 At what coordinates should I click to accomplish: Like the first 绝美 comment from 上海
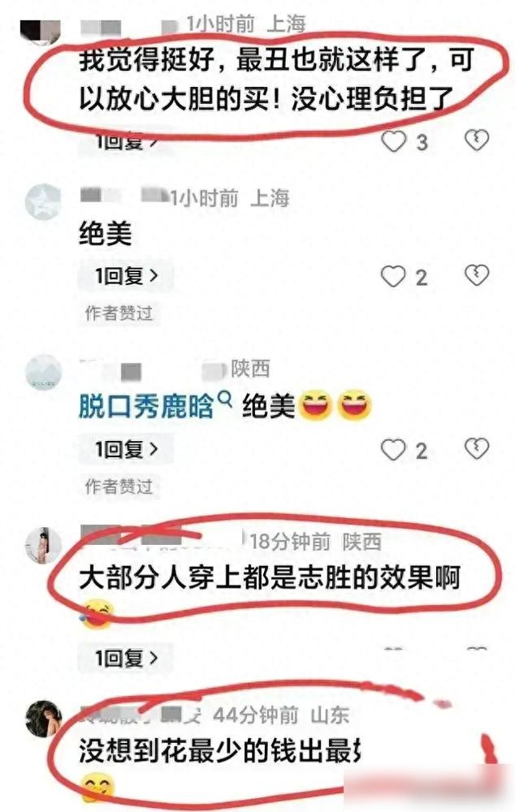coord(393,277)
